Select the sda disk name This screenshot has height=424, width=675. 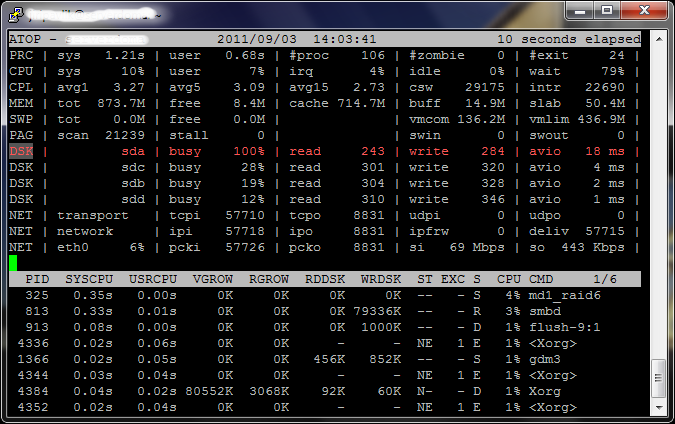pyautogui.click(x=133, y=152)
